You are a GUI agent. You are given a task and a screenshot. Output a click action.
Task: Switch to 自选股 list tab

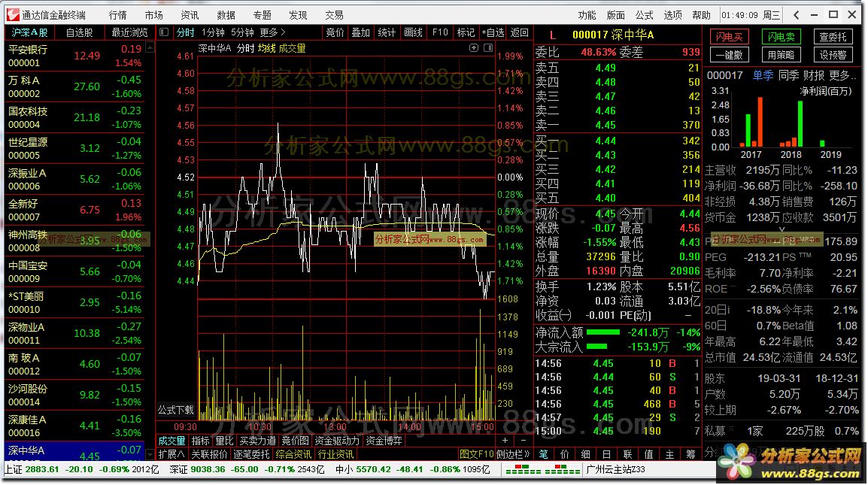pyautogui.click(x=79, y=32)
